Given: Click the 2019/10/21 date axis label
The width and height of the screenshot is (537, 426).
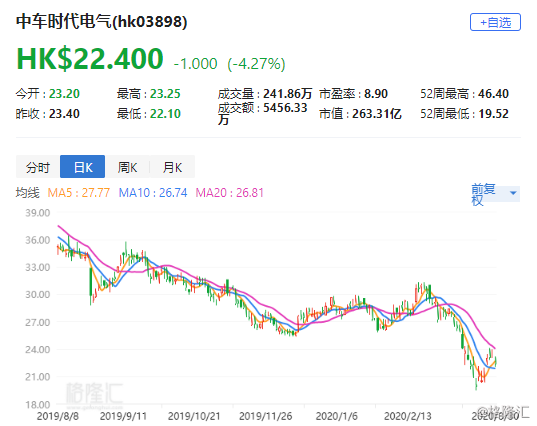Looking at the screenshot, I should 194,416.
